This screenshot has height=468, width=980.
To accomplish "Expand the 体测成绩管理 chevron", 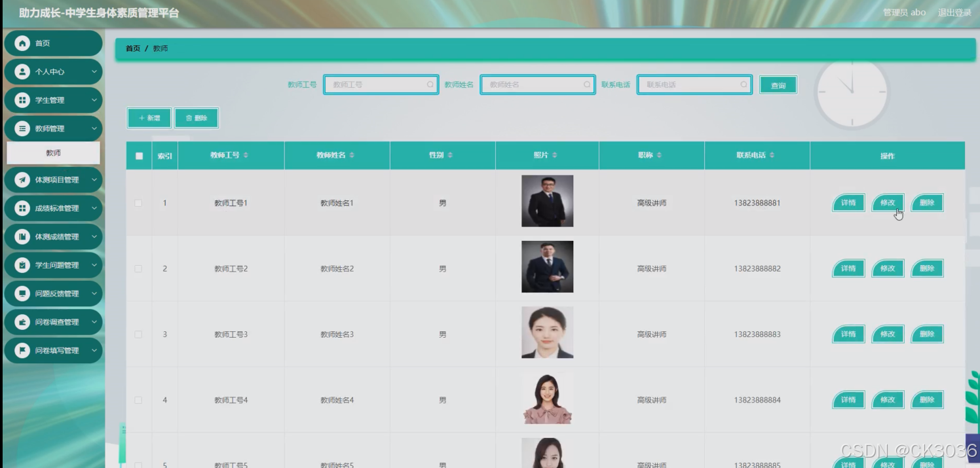I will [94, 237].
